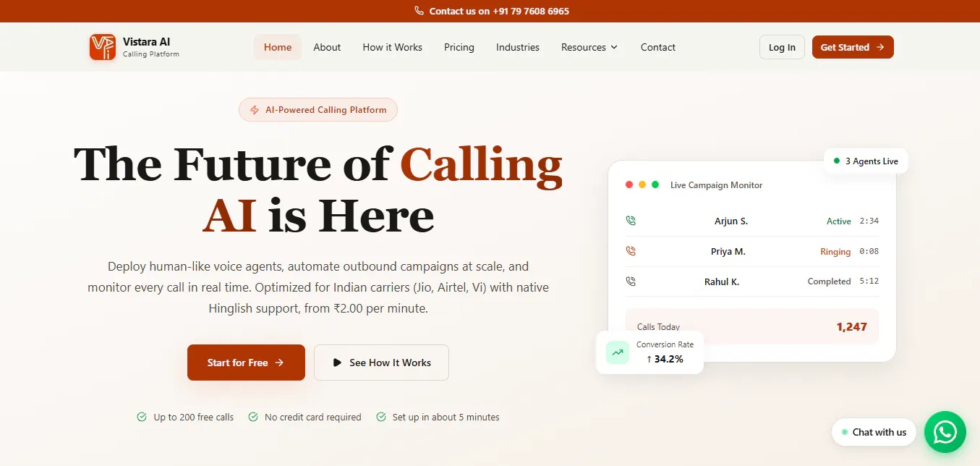Click the Calling Platform tagline under logo
This screenshot has height=466, width=980.
(151, 54)
